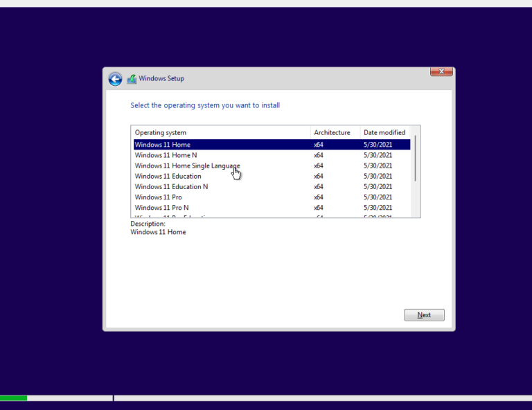This screenshot has width=532, height=410.
Task: Go back using the blue arrow button
Action: click(115, 79)
